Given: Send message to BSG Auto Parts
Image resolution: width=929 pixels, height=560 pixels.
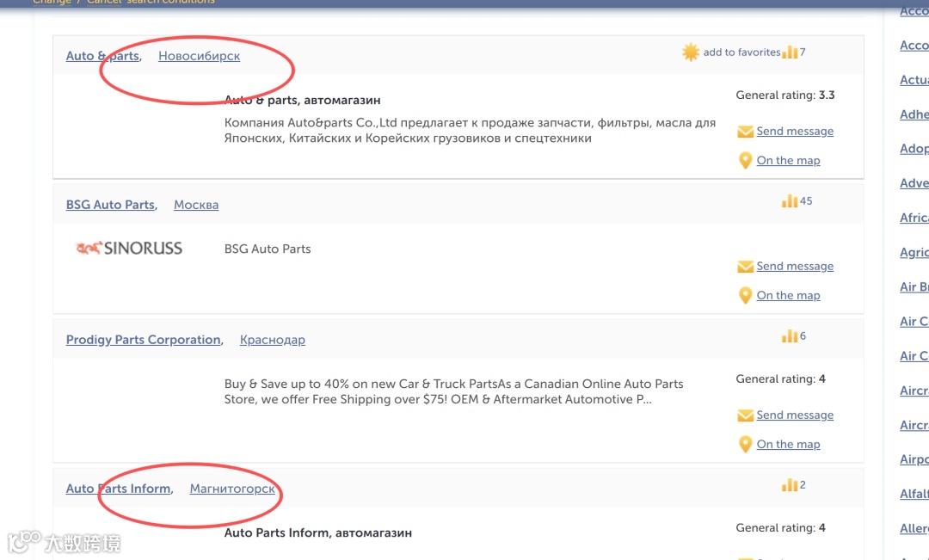Looking at the screenshot, I should [x=795, y=266].
